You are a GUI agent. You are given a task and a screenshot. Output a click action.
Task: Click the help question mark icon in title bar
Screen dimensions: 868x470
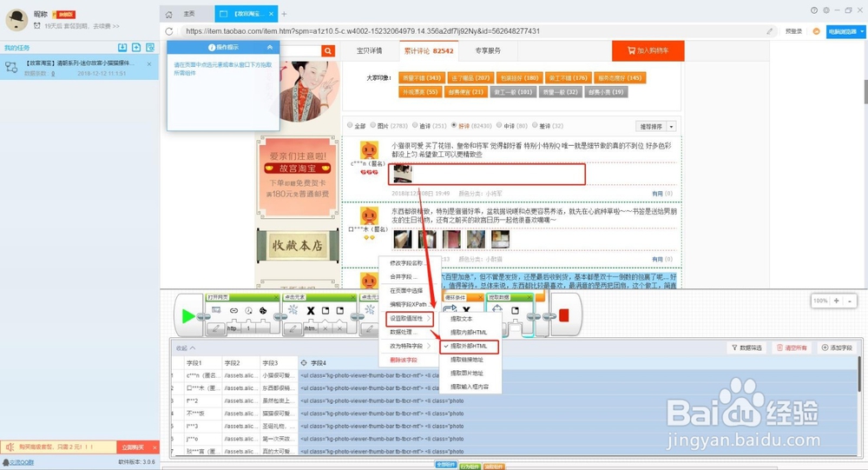pos(814,10)
